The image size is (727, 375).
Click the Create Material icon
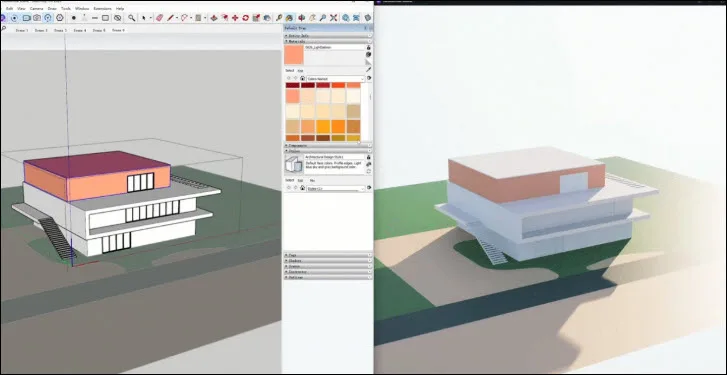(369, 55)
